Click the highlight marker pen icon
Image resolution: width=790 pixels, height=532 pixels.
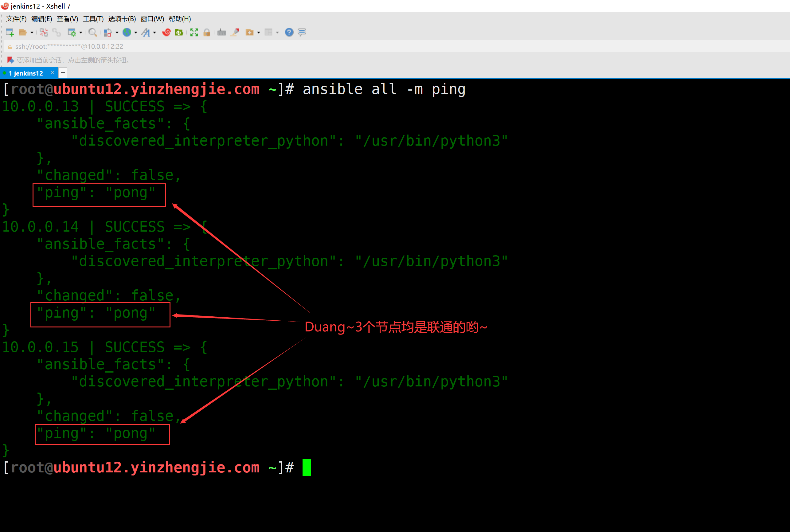pos(234,32)
